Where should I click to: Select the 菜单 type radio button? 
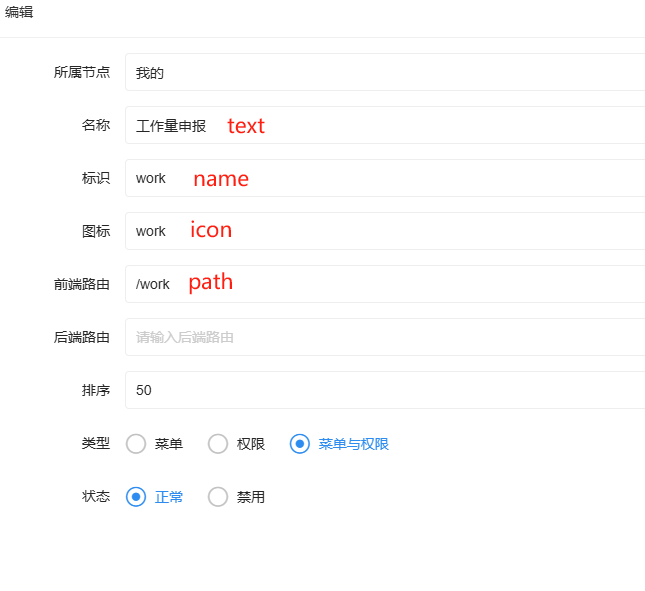pyautogui.click(x=136, y=444)
